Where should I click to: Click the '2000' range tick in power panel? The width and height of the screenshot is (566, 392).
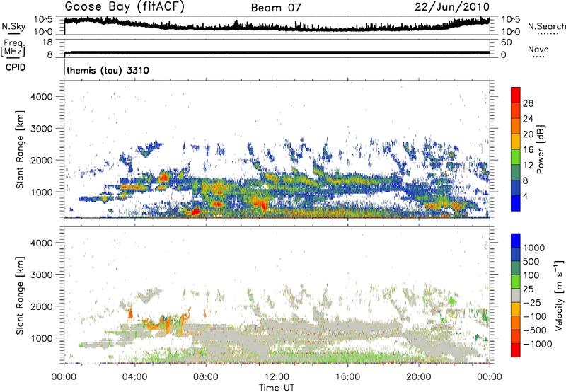click(42, 160)
